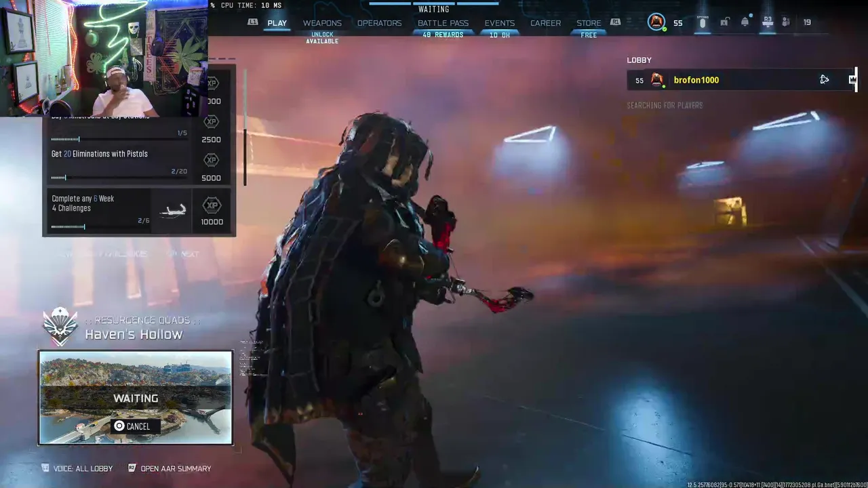Open the PLAY tab
Screen dimensions: 868x488
277,23
